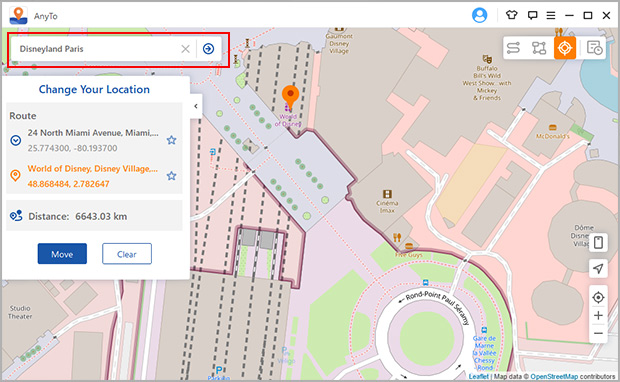Click the paper-plane navigation arrow icon
620x382 pixels.
click(598, 268)
